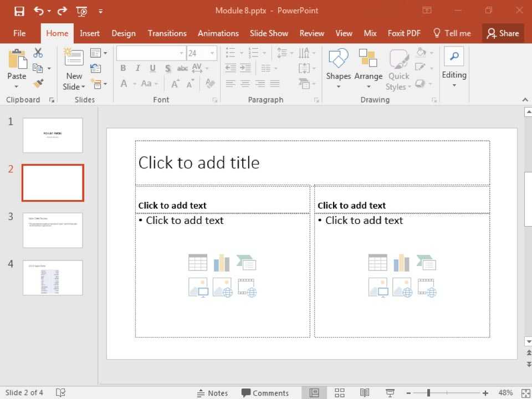Click the zoom slider in status bar

(x=429, y=393)
